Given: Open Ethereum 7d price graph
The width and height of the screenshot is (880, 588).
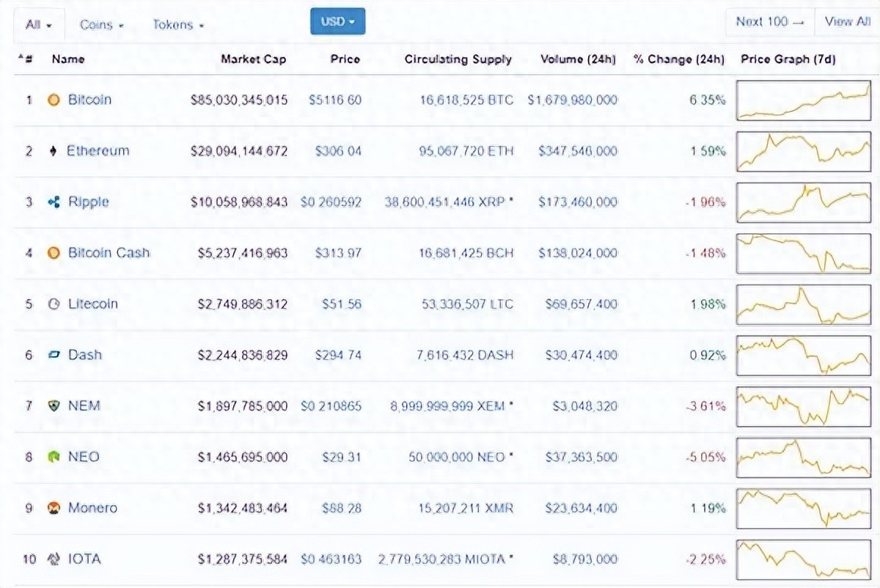Looking at the screenshot, I should pos(804,151).
